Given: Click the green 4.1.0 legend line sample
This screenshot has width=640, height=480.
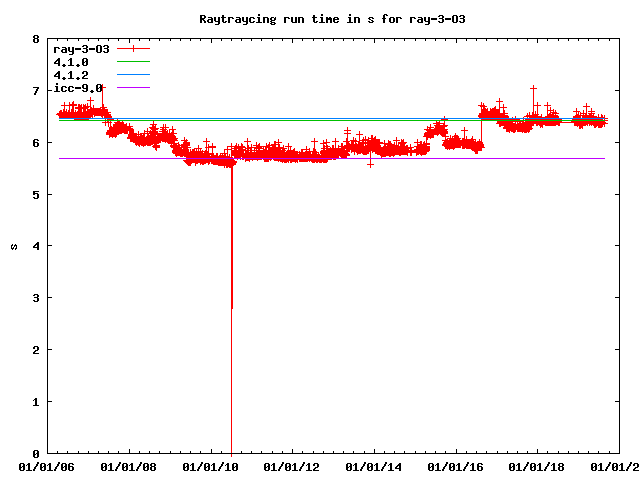Looking at the screenshot, I should [x=133, y=62].
